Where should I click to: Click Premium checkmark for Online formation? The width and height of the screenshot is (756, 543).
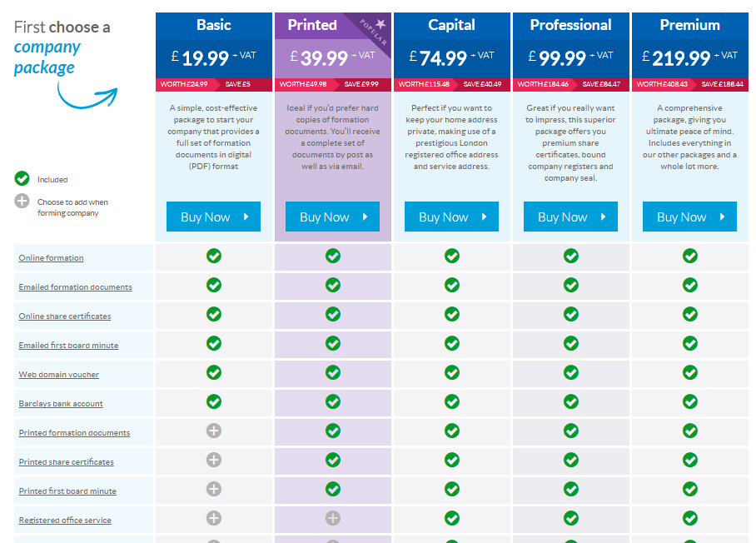[690, 256]
